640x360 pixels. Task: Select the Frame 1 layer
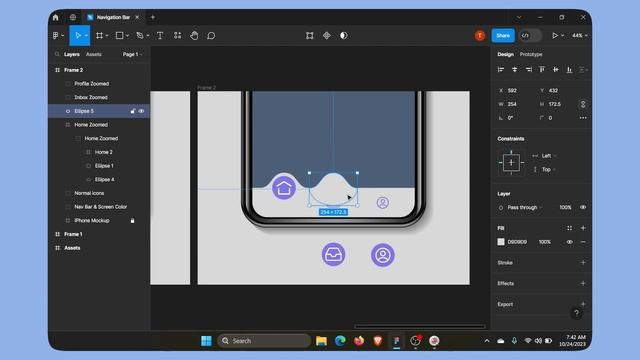[x=73, y=234]
